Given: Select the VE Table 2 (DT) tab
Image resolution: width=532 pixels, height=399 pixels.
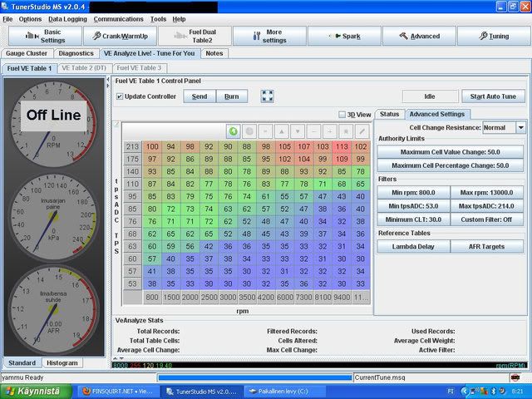Looking at the screenshot, I should point(84,68).
